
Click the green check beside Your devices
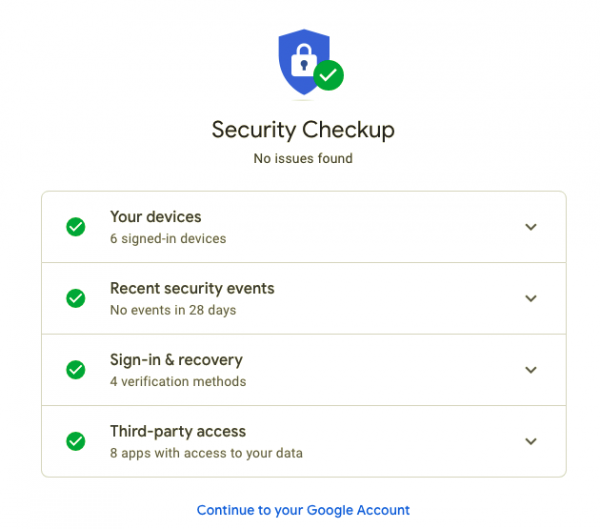[x=76, y=227]
